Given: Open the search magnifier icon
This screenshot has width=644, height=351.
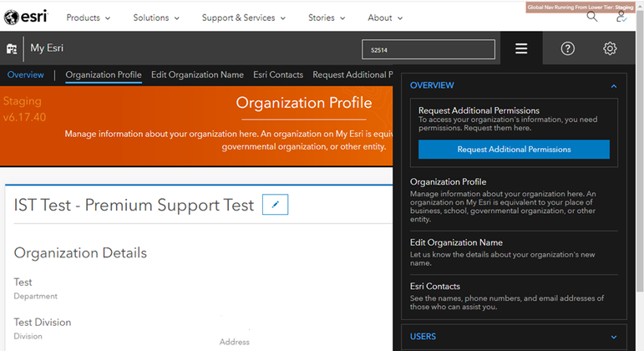Looking at the screenshot, I should (592, 17).
